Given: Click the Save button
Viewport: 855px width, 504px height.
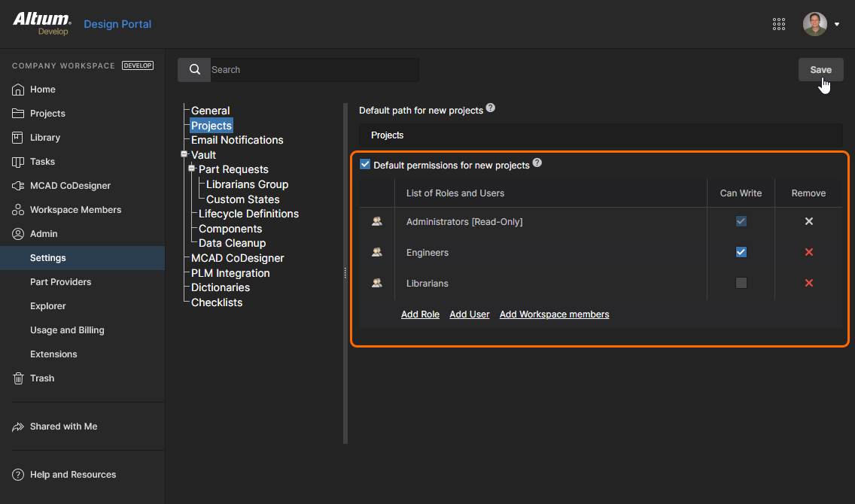Looking at the screenshot, I should point(820,69).
